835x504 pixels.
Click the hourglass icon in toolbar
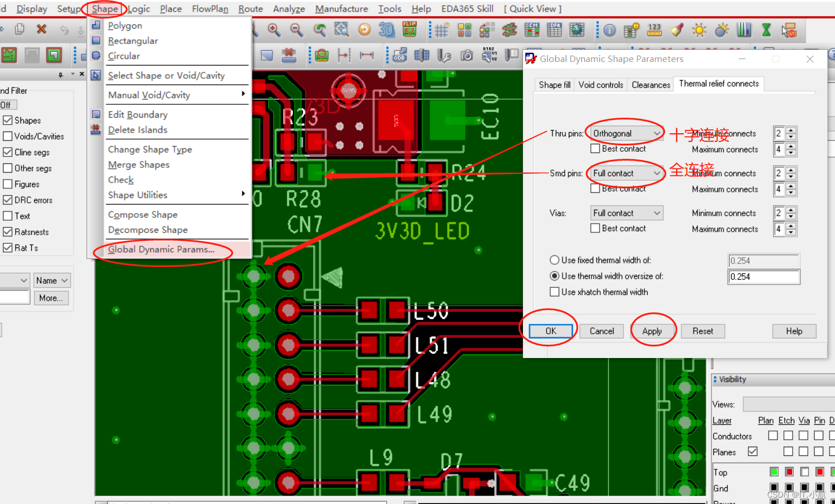tap(767, 30)
